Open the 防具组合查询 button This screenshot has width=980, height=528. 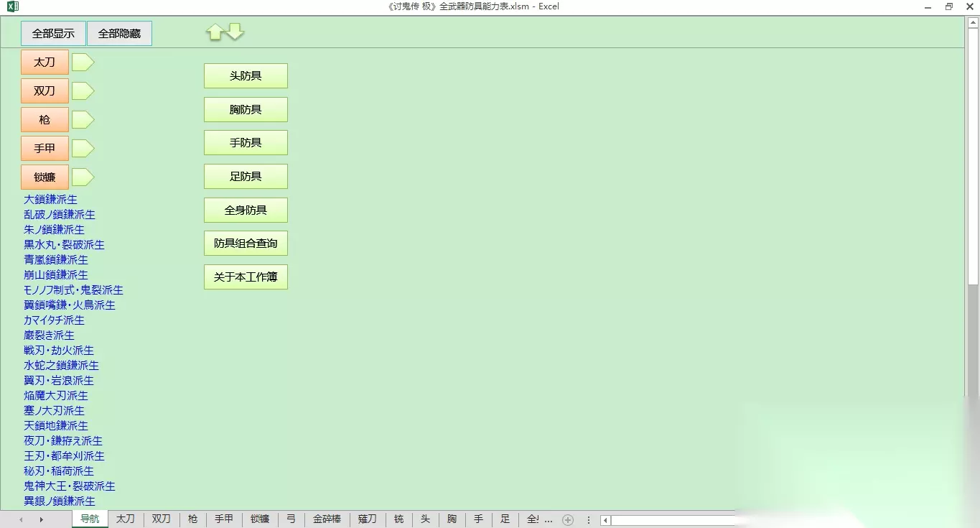(x=246, y=243)
